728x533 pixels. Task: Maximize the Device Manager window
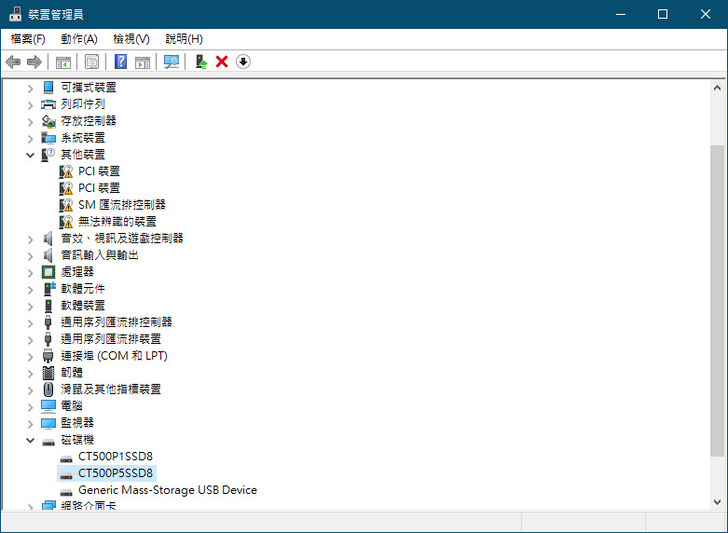tap(663, 14)
